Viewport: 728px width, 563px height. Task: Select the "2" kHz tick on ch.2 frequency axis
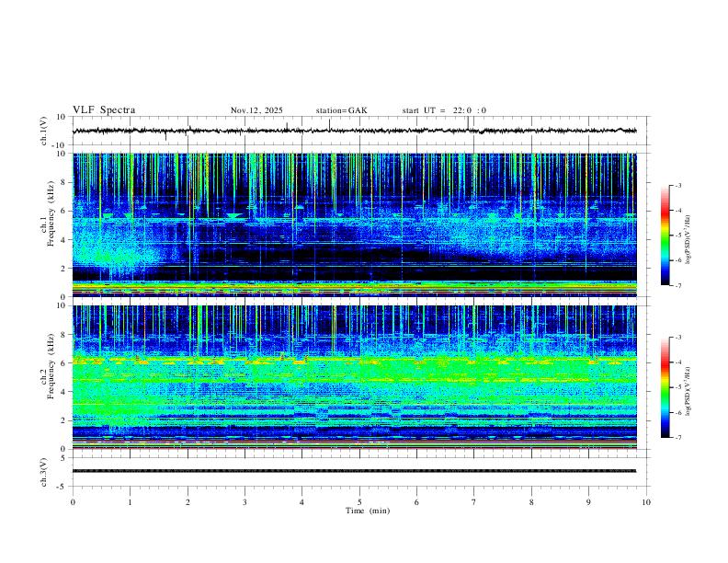[64, 420]
